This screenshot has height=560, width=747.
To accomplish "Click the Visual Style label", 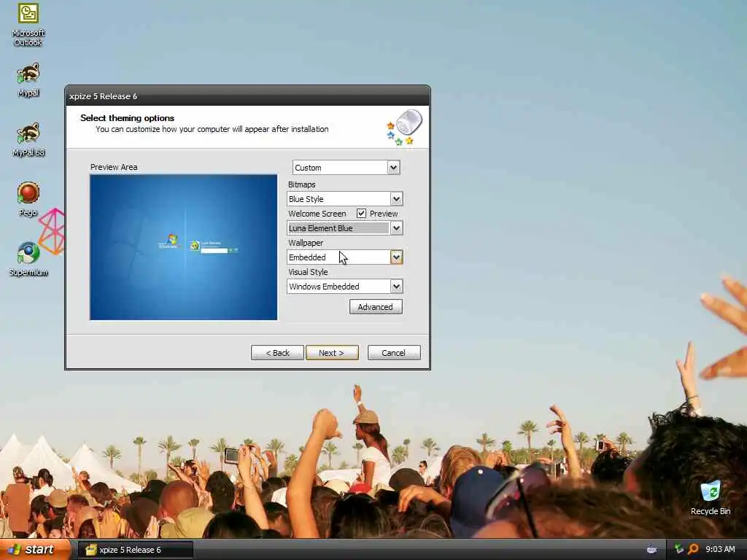I will 308,272.
